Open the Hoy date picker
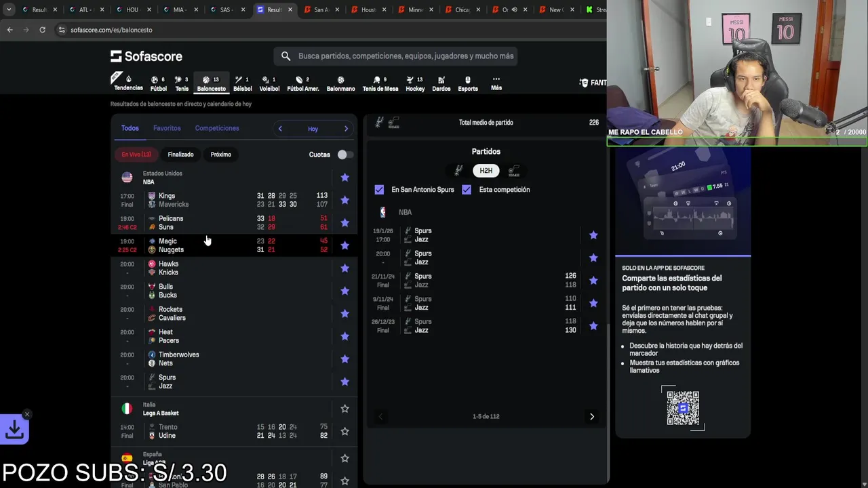Screen dimensions: 868x488 point(313,129)
